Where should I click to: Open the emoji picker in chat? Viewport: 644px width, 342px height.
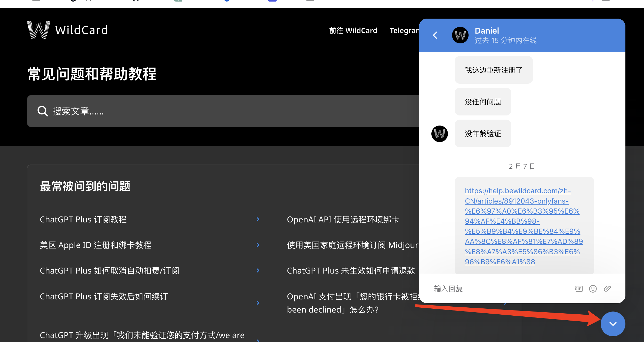click(x=593, y=289)
